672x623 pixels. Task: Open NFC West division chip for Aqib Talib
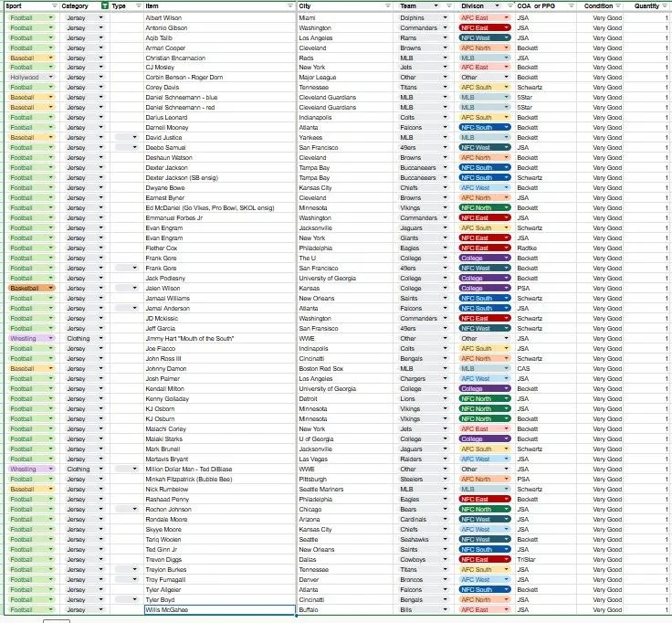tap(485, 37)
